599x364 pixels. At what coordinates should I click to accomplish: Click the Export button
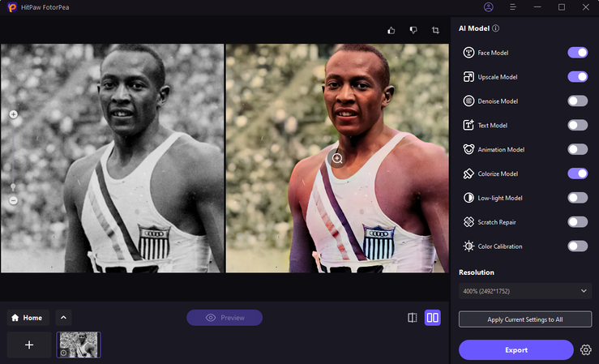[516, 350]
